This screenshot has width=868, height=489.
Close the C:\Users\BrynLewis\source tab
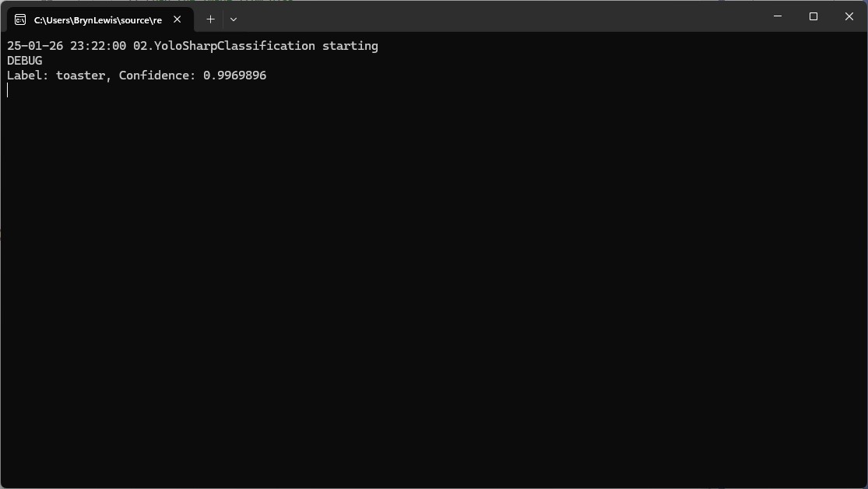coord(177,19)
